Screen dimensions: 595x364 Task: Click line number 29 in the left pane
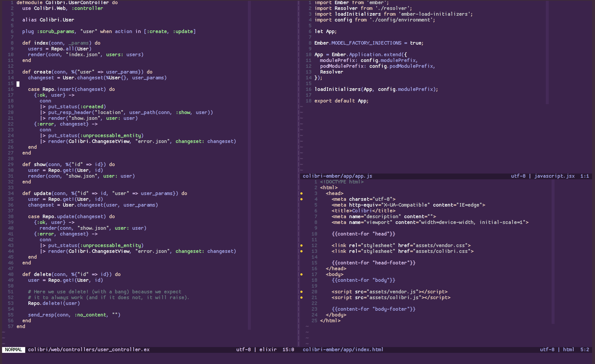[11, 164]
